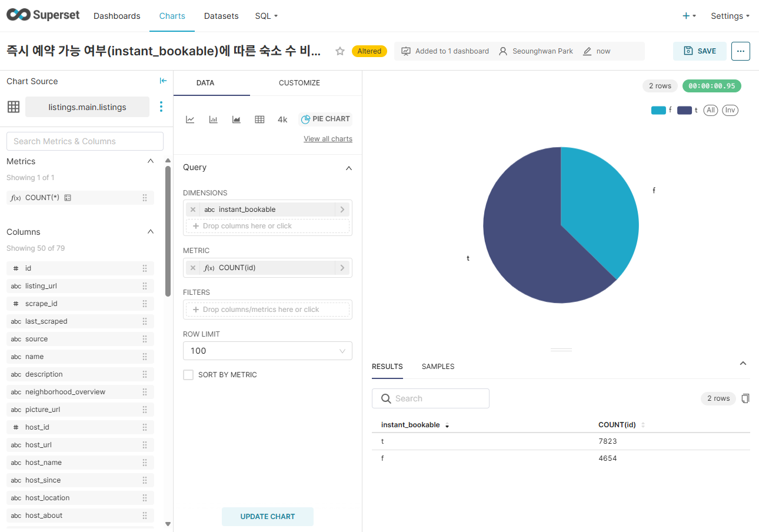The height and width of the screenshot is (532, 759).
Task: Toggle legend series t
Action: [687, 110]
